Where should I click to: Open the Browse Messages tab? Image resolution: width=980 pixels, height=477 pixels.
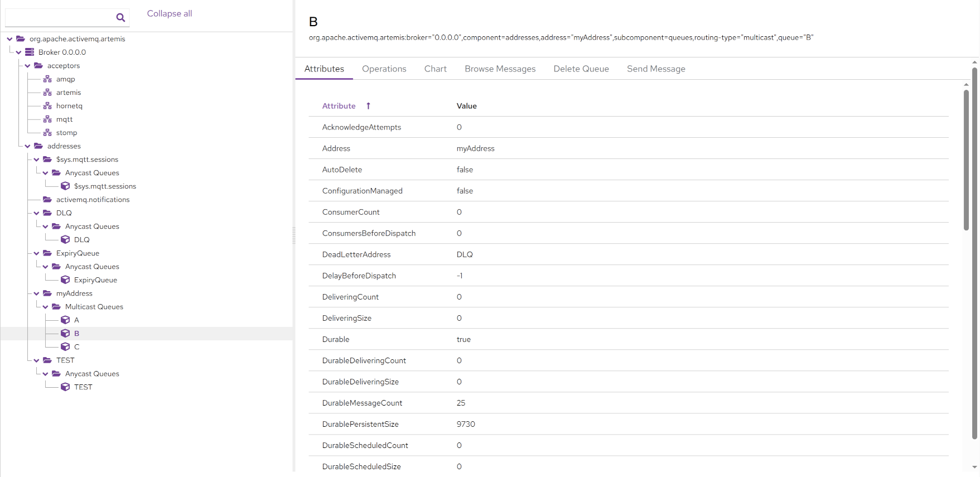[x=500, y=69]
